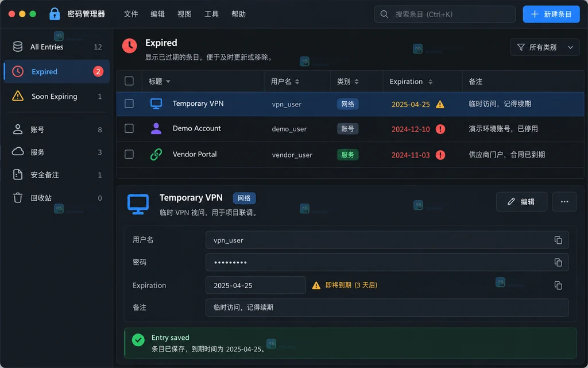Click the 账号 person icon in sidebar
Viewport: 588px width, 368px height.
18,129
